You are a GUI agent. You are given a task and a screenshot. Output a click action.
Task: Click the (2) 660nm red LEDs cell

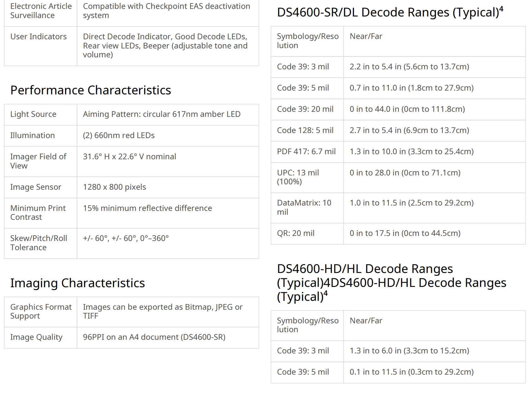[x=119, y=136]
